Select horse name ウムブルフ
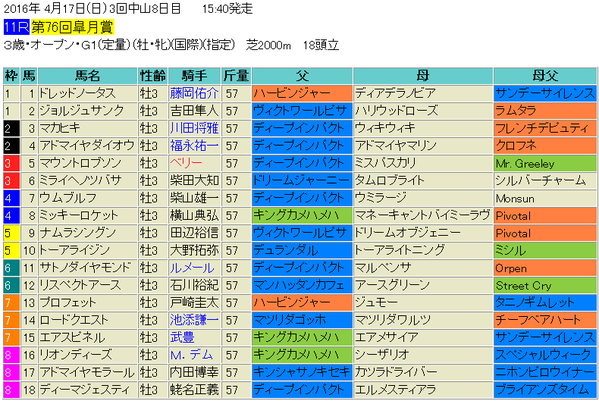The width and height of the screenshot is (599, 401). (68, 198)
